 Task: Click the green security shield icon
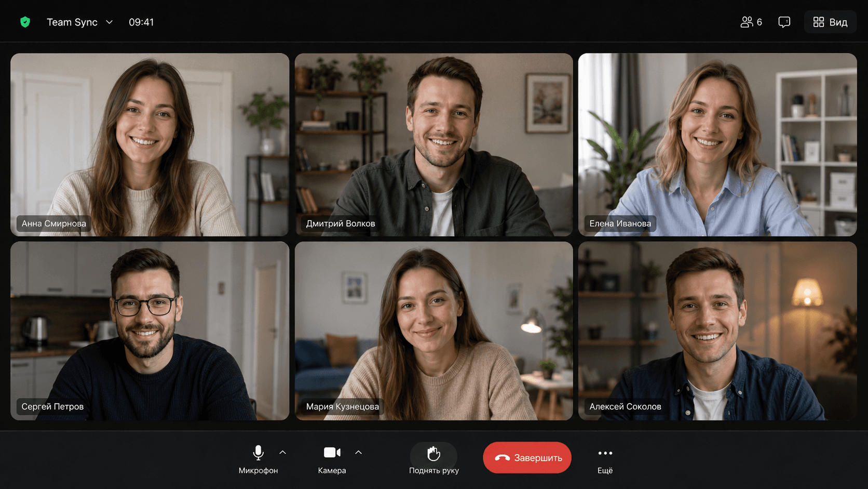tap(25, 22)
